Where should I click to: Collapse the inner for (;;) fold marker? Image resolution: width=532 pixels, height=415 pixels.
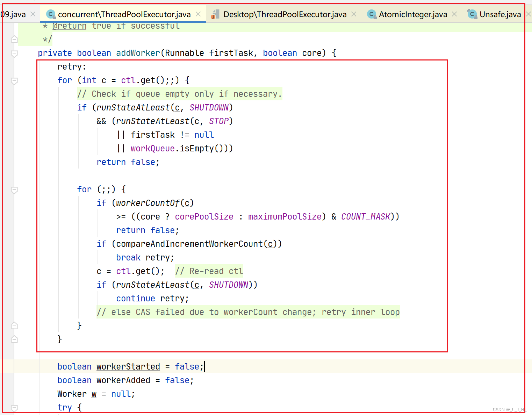14,190
